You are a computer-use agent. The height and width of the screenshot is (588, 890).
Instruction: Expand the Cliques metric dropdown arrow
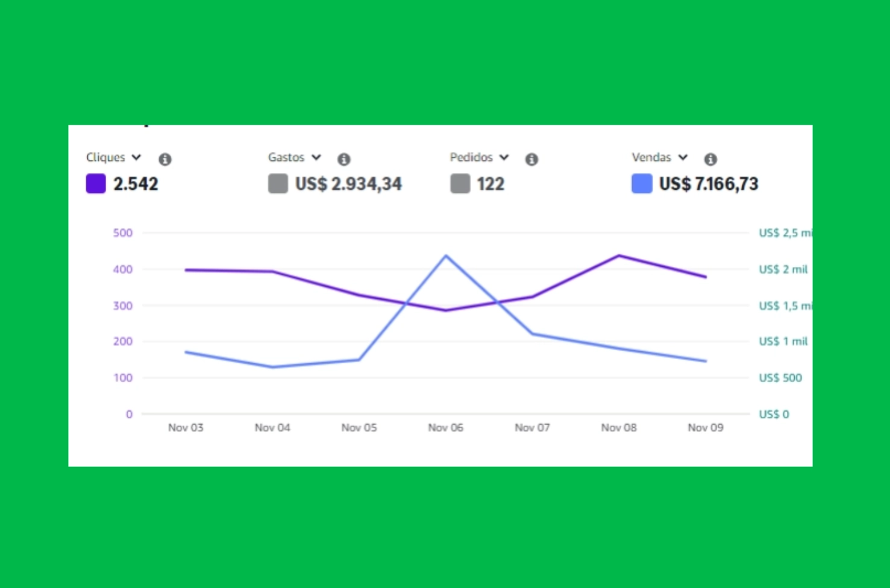tap(137, 157)
